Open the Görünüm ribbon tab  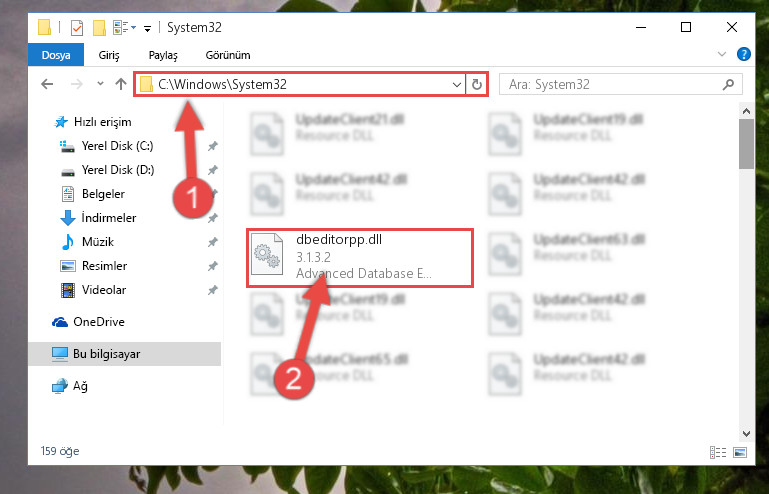pyautogui.click(x=228, y=55)
